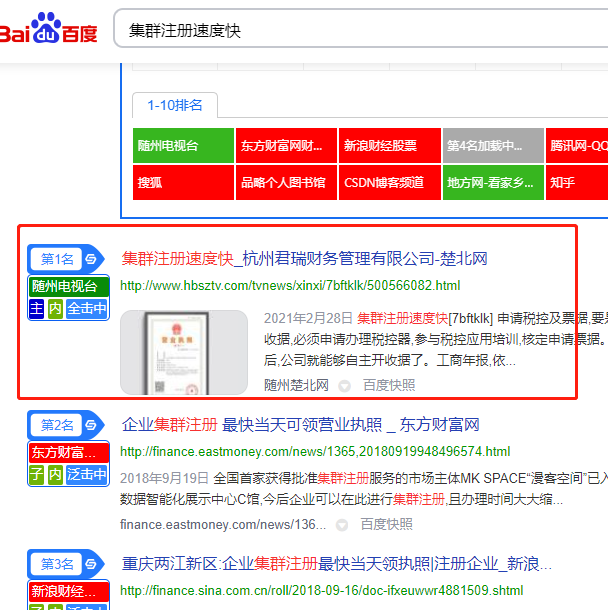Image resolution: width=608 pixels, height=610 pixels.
Task: Open the full finance.eastmoney.com result URL
Action: [x=315, y=452]
